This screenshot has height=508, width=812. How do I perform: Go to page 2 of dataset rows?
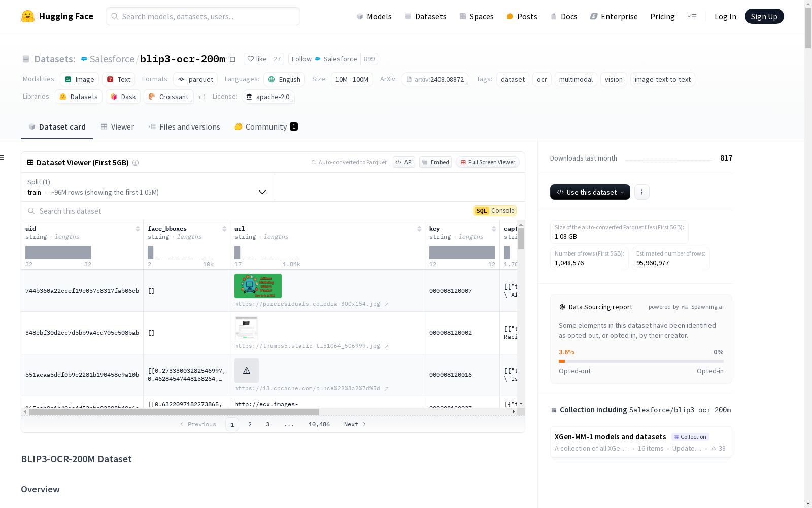pyautogui.click(x=250, y=424)
